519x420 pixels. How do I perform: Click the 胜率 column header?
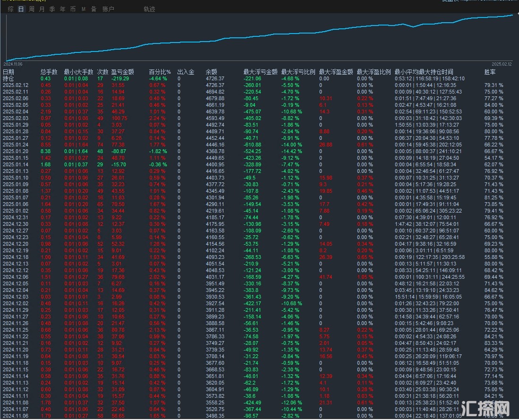coord(490,72)
